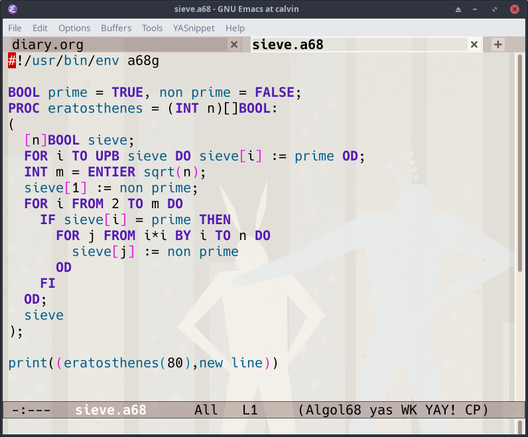Open the YASnippet menu
Viewport: 528px width, 437px height.
[x=194, y=28]
